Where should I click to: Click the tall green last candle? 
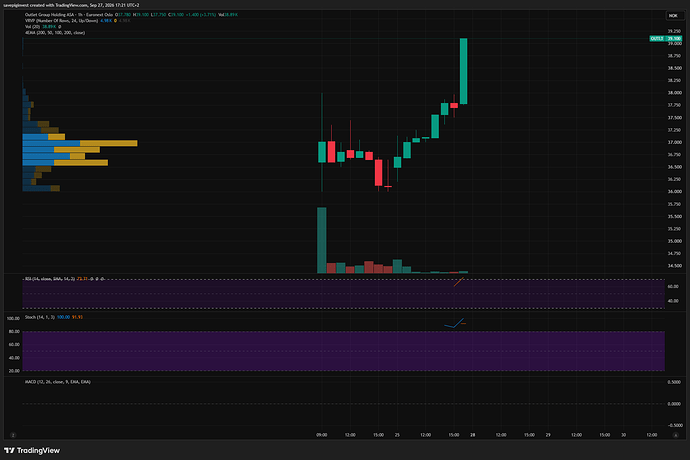[x=463, y=71]
